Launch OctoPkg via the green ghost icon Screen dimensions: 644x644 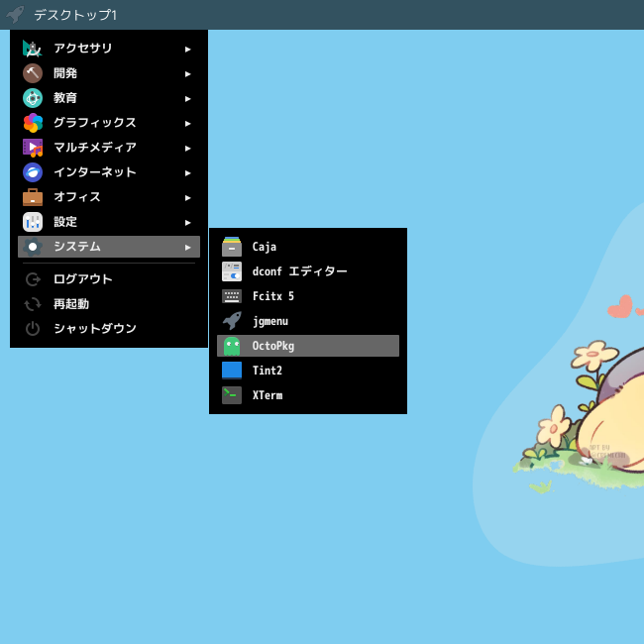[x=232, y=346]
